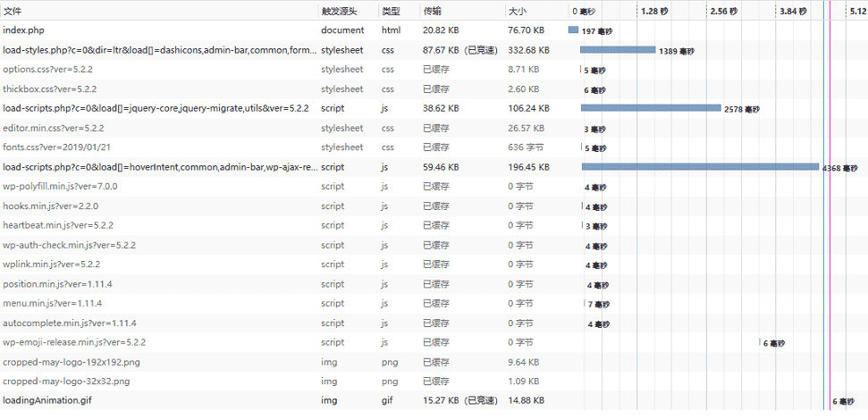Select loadingAnimation.gif request

434,400
